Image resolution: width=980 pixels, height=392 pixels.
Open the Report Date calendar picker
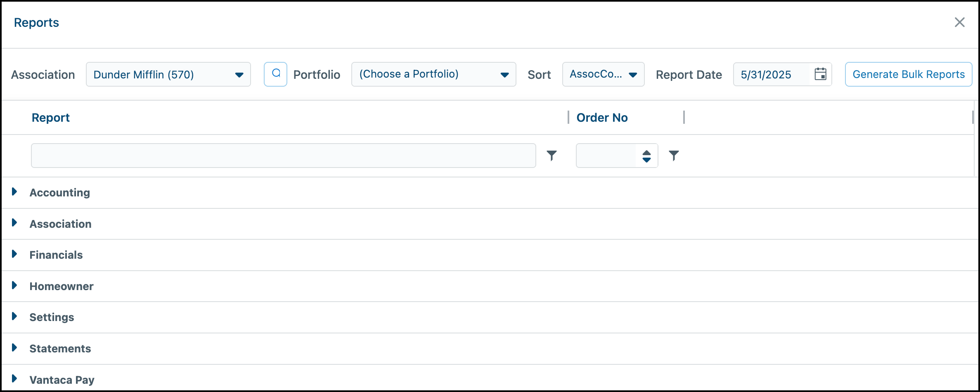click(820, 74)
